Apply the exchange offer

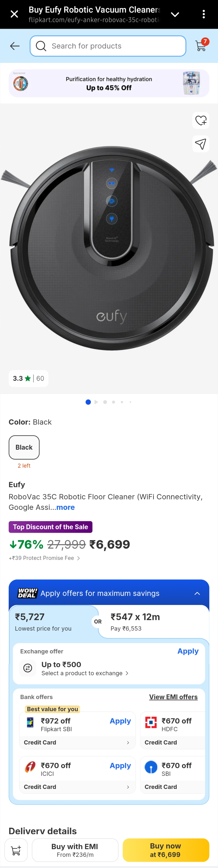click(188, 651)
